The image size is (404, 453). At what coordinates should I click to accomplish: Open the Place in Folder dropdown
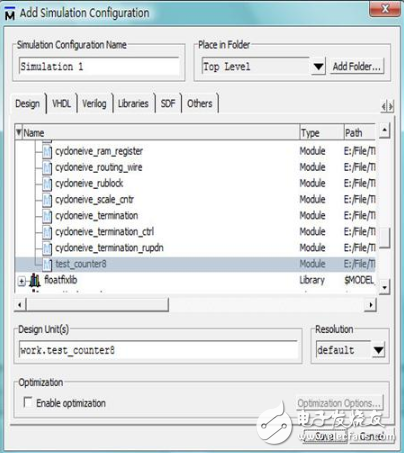tap(318, 67)
